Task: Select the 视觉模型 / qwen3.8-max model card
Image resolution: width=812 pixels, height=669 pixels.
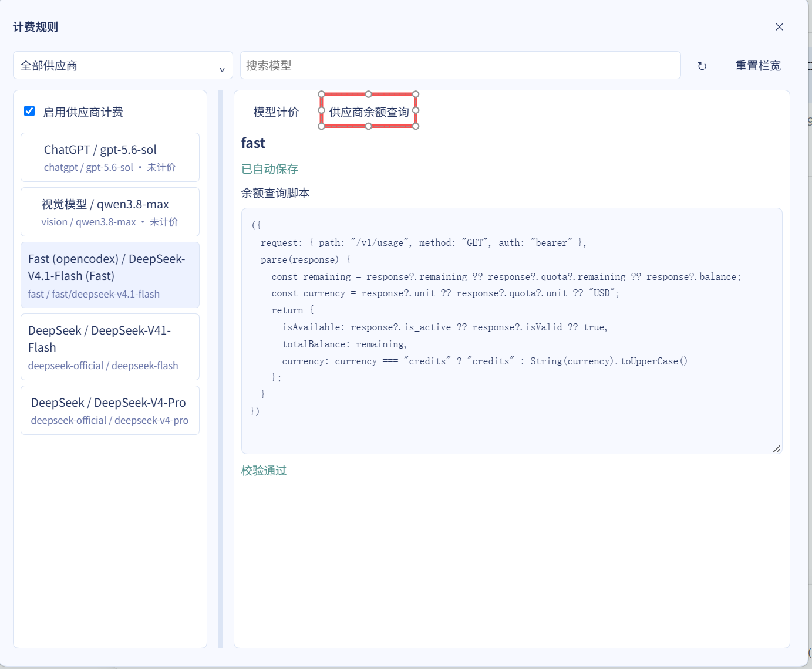Action: pos(110,212)
